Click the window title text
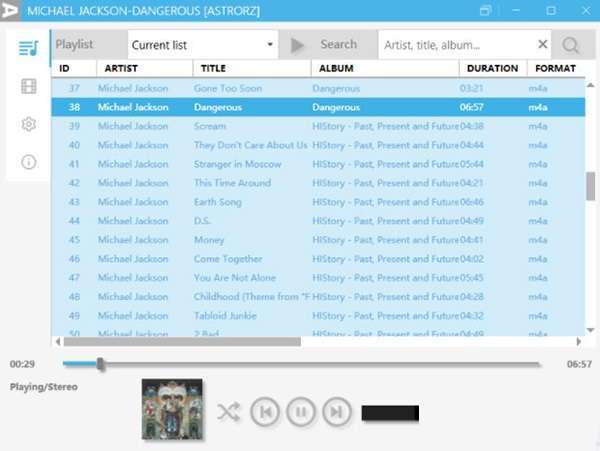The width and height of the screenshot is (600, 451). point(143,11)
